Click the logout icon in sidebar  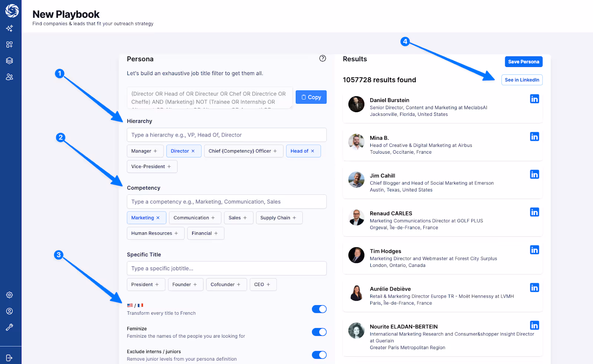coord(10,358)
